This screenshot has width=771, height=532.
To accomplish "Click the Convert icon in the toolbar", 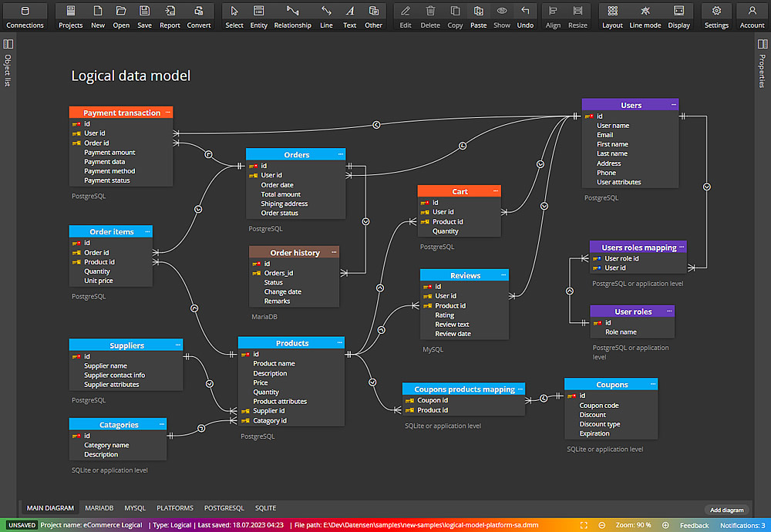I will (x=198, y=15).
